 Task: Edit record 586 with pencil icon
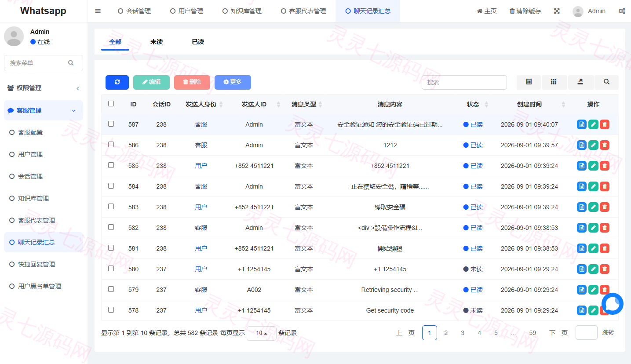tap(593, 145)
